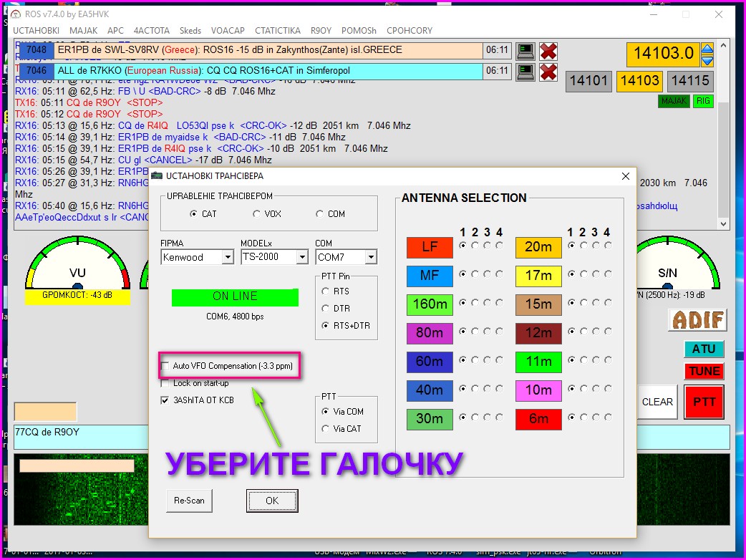Screen dimensions: 746x560
Task: Click the terminal icon beside the 7046 message
Action: pos(526,72)
